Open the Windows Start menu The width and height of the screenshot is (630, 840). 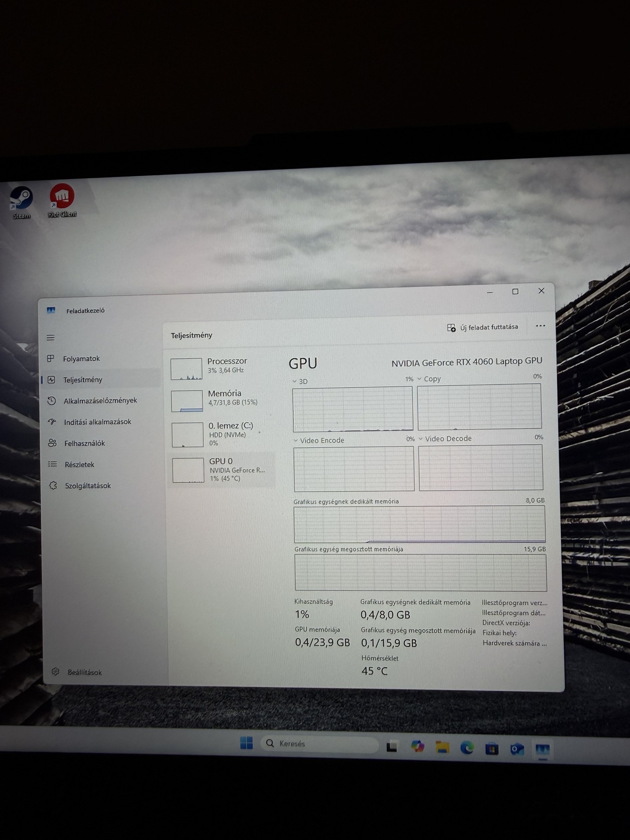[247, 743]
